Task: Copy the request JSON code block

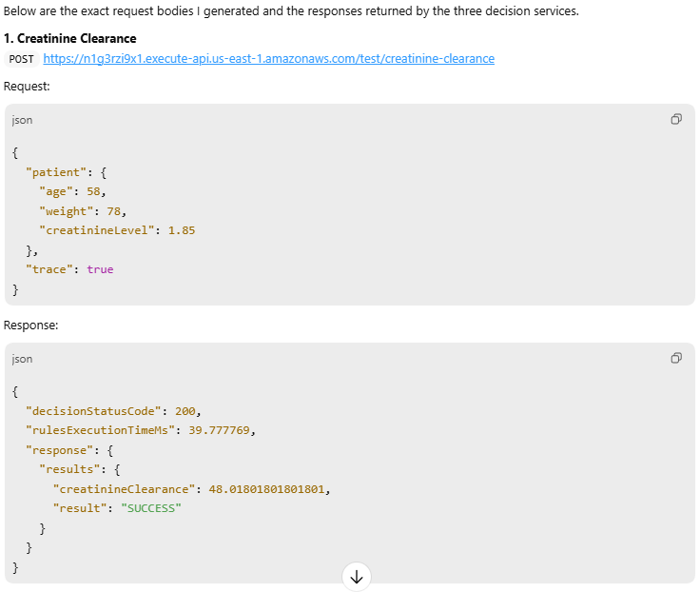Action: [676, 119]
